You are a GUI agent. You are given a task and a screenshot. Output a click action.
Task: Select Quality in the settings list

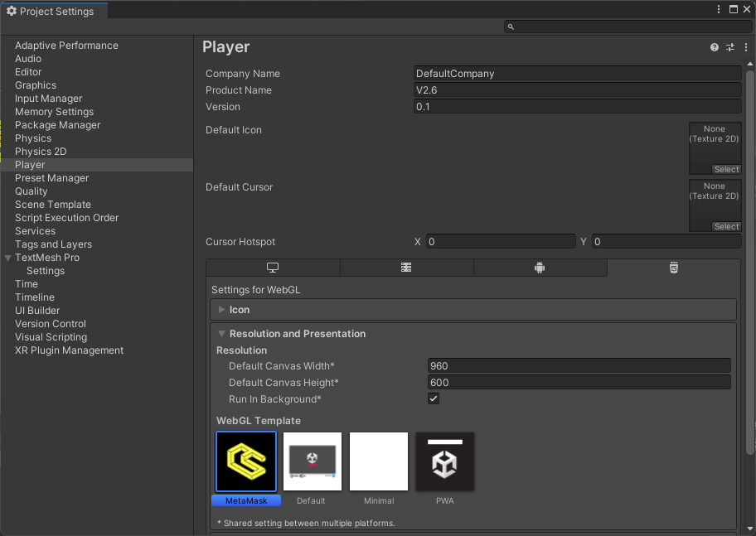pyautogui.click(x=31, y=191)
